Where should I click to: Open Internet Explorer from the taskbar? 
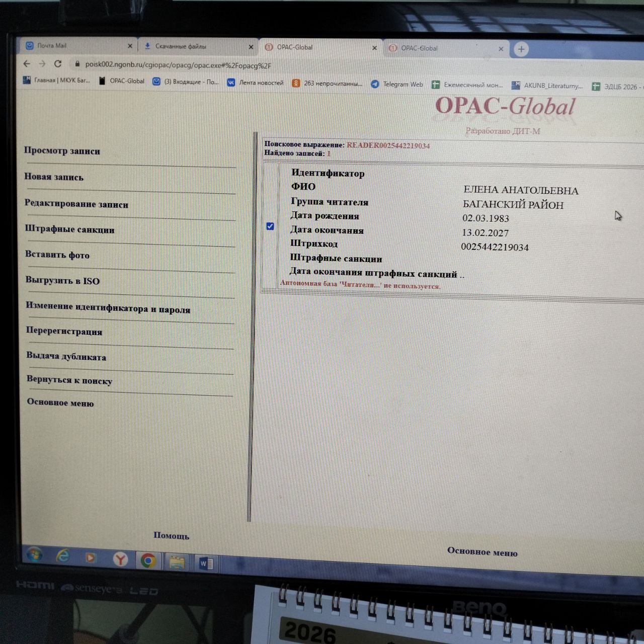click(x=62, y=556)
